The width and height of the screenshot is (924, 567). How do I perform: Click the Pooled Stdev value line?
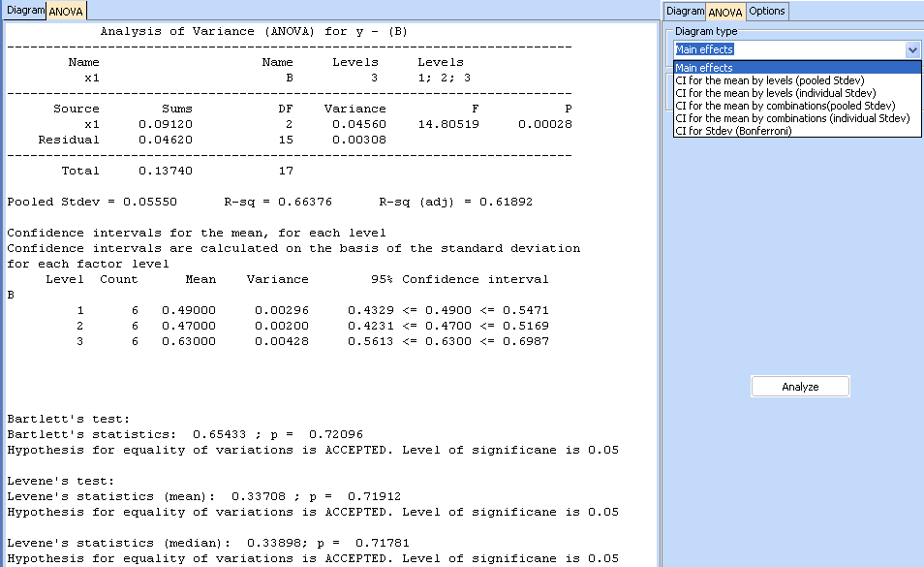click(x=269, y=202)
